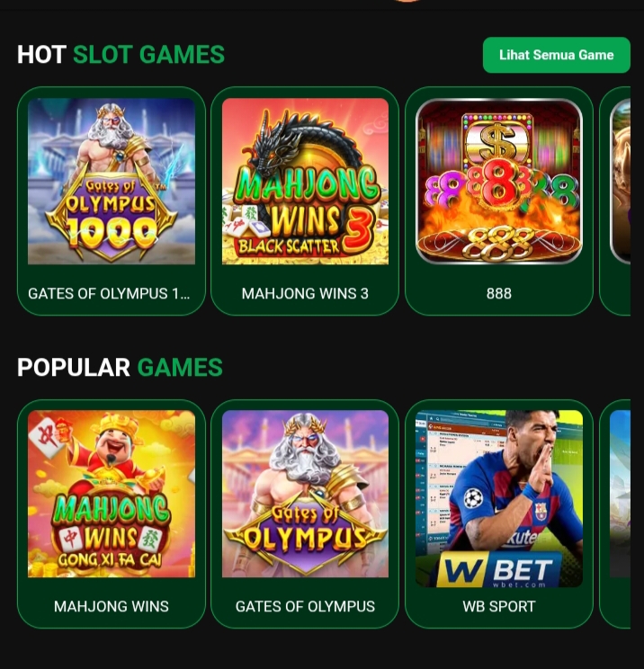Select the 888 game title text
644x669 pixels.
499,293
